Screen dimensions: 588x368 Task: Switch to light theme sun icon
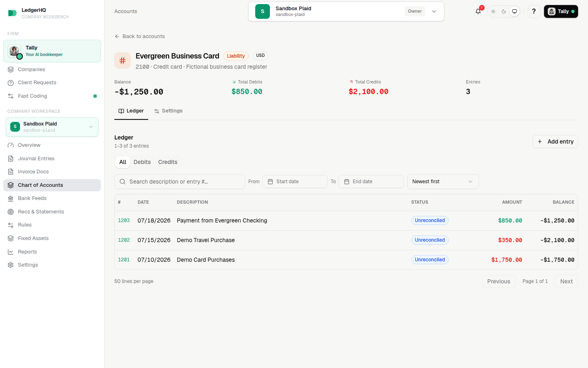coord(493,11)
